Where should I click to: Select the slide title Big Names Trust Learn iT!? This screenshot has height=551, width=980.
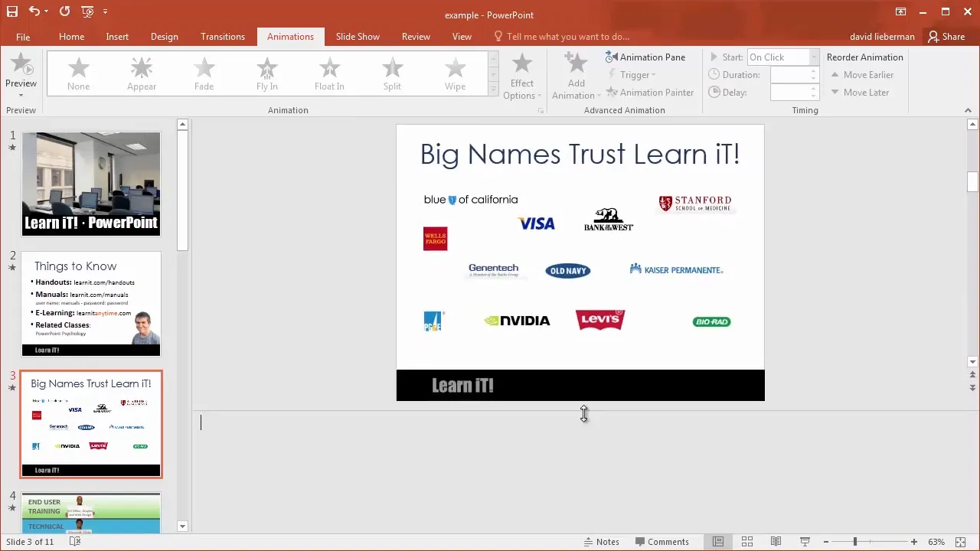580,154
